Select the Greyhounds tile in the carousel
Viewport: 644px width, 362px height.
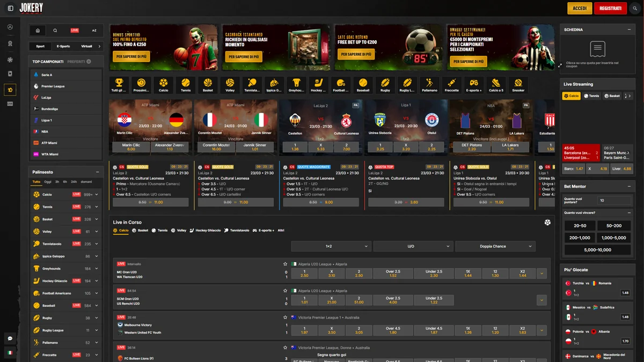click(296, 85)
